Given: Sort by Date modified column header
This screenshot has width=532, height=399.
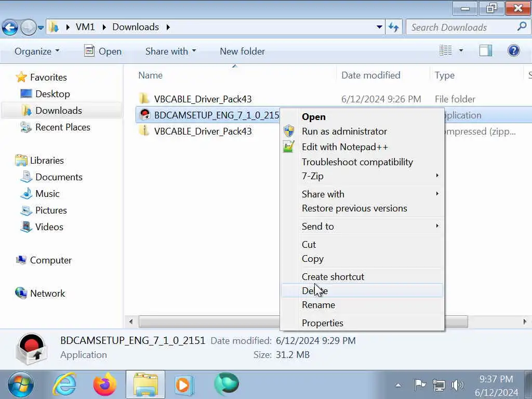Looking at the screenshot, I should pos(371,75).
